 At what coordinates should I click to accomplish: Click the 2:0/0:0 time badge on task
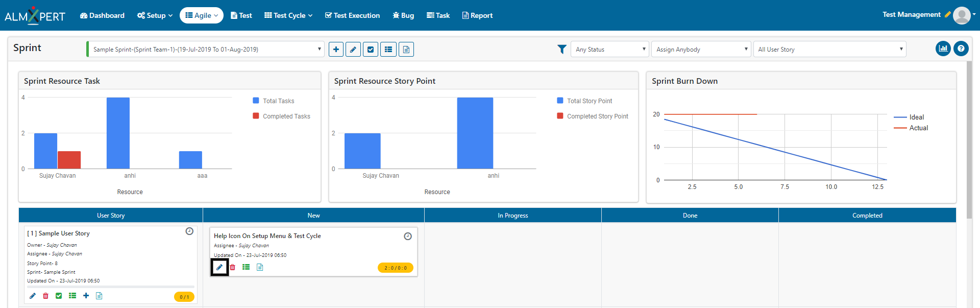coord(396,268)
